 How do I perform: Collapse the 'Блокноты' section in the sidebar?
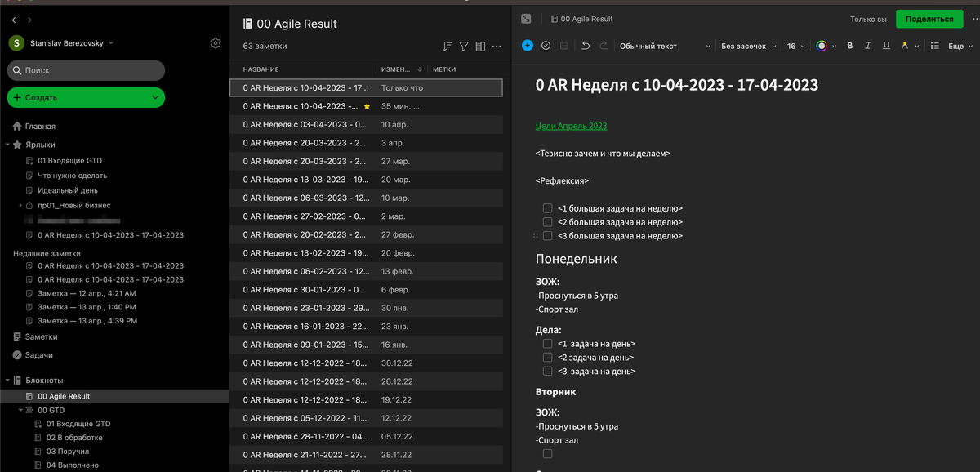click(x=8, y=381)
